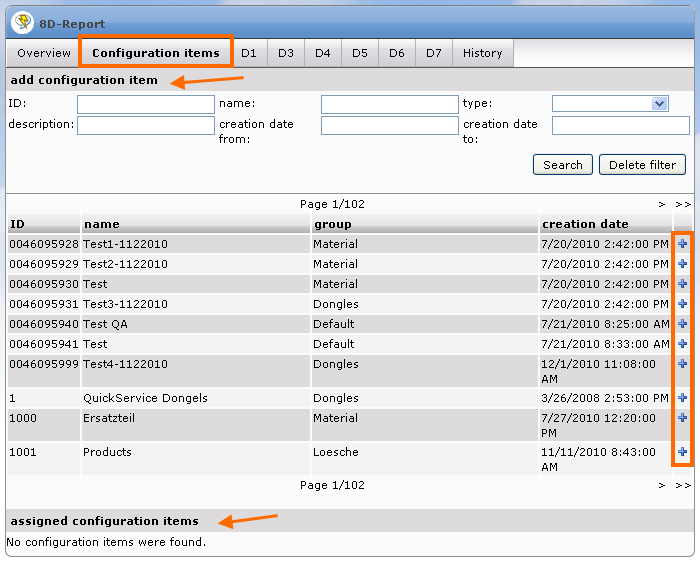
Task: Click the Delete filter button
Action: coord(642,165)
